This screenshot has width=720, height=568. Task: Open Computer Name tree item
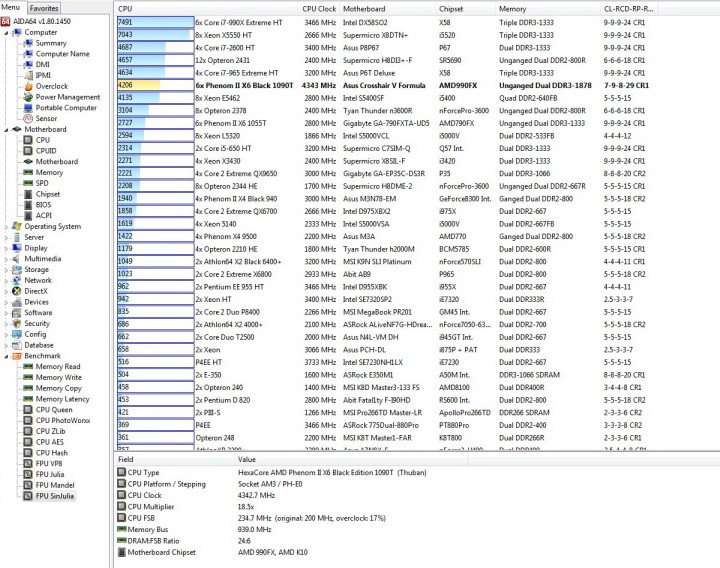[x=62, y=54]
